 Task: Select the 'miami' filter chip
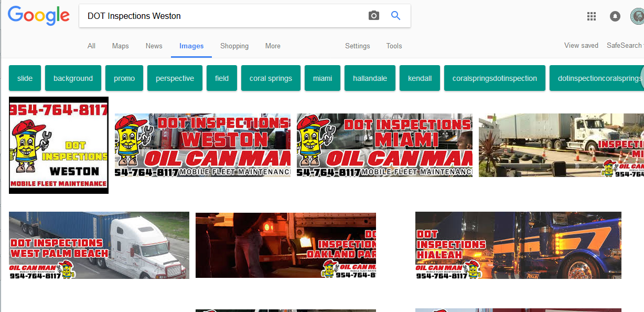(323, 78)
